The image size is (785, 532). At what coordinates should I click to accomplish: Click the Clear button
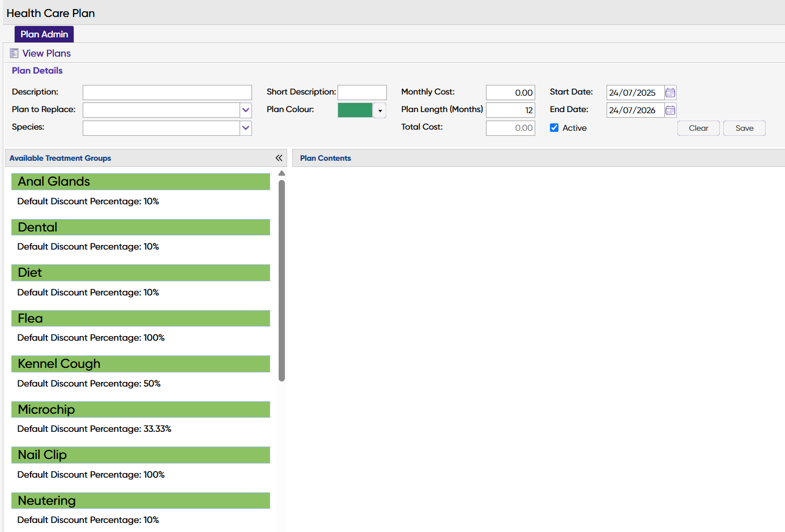[x=698, y=128]
